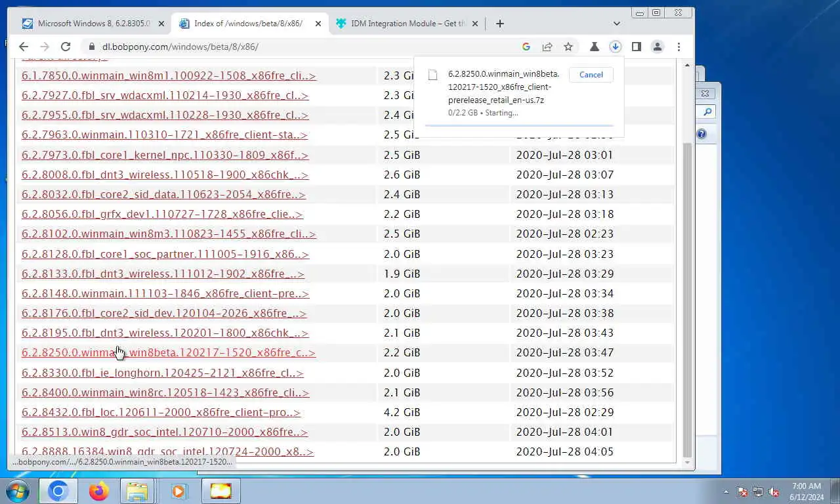Click the download progress bar
The width and height of the screenshot is (840, 504).
[519, 125]
